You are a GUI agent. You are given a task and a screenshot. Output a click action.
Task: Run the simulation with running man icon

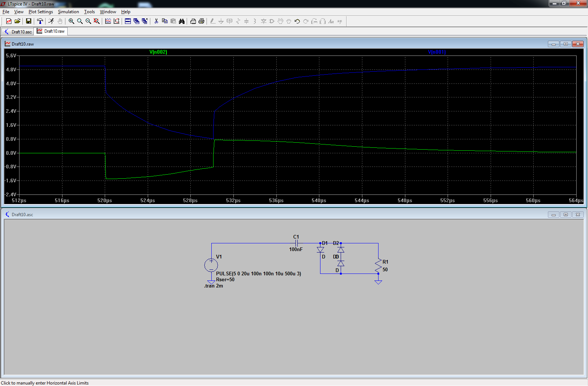51,21
